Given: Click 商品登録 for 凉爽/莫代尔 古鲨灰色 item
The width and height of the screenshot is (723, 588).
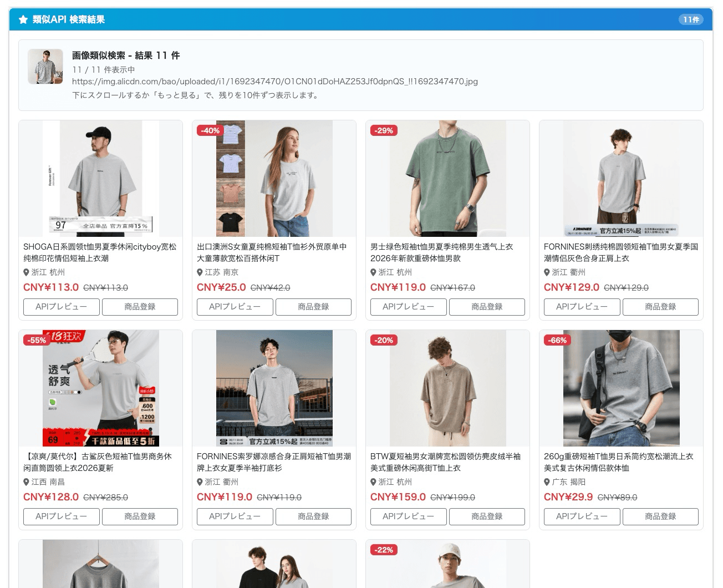Looking at the screenshot, I should tap(140, 516).
